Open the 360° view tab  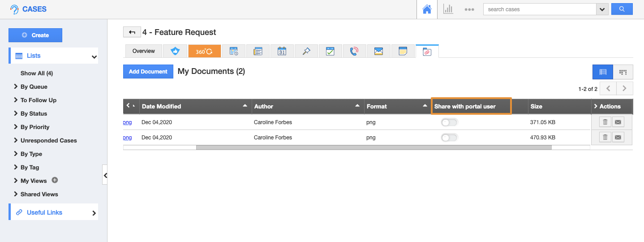(205, 51)
